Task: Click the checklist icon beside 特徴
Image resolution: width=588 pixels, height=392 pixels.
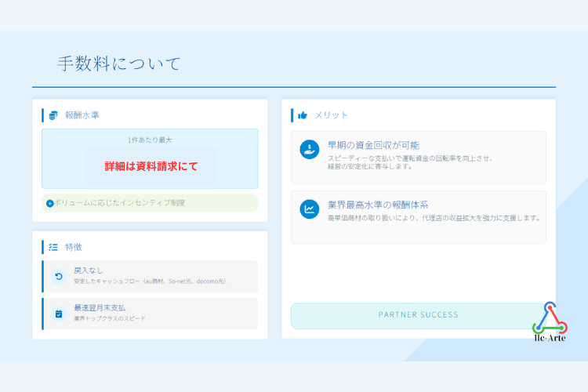Action: (x=53, y=247)
